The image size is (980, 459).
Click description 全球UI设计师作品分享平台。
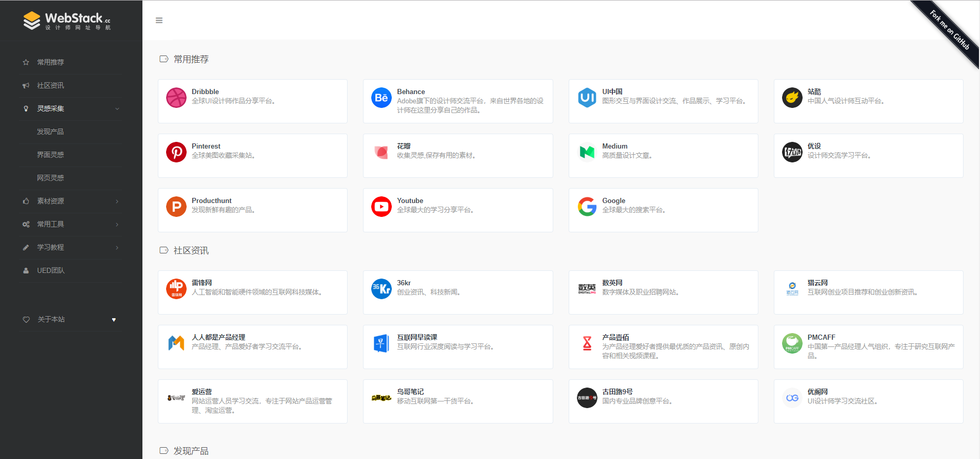point(234,101)
